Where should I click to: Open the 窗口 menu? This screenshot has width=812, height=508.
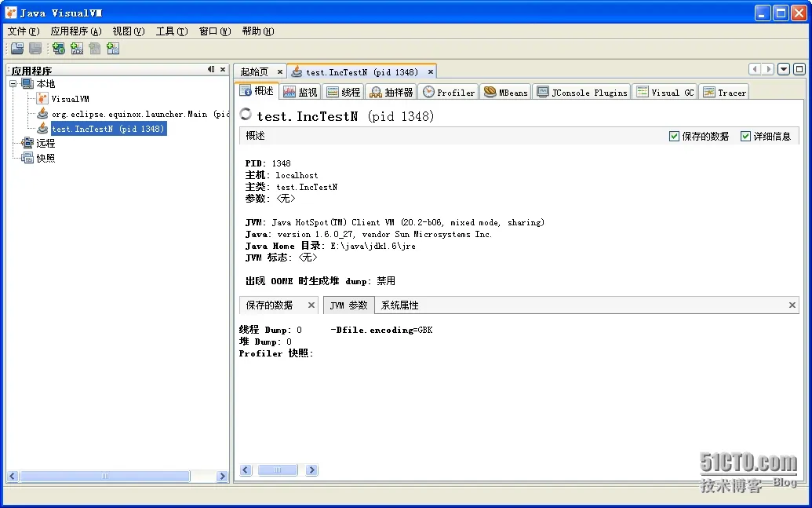click(215, 31)
